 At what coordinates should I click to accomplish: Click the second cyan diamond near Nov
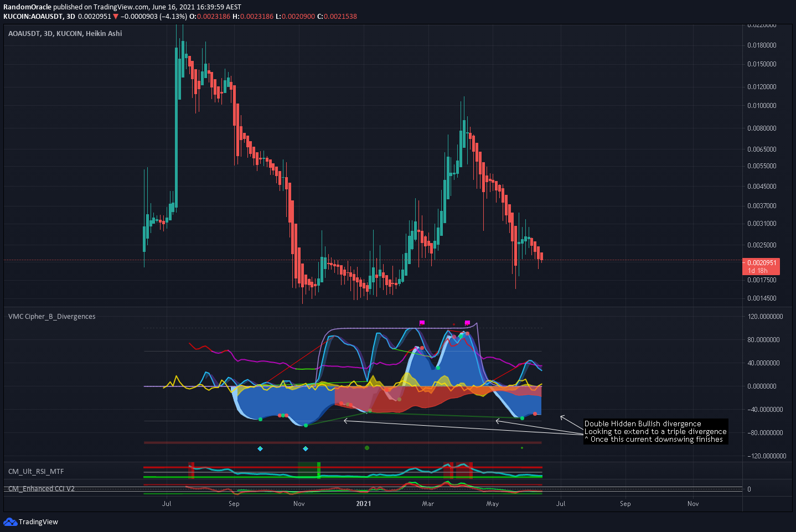click(x=306, y=448)
